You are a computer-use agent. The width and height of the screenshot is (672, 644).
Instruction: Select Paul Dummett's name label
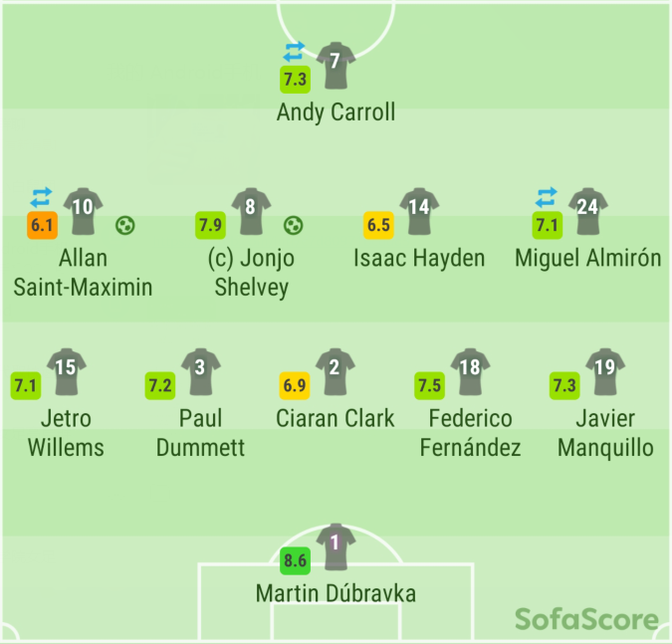[200, 433]
